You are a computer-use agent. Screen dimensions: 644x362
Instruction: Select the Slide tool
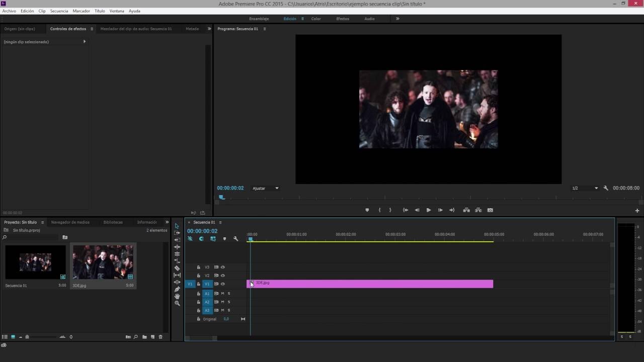tap(177, 282)
